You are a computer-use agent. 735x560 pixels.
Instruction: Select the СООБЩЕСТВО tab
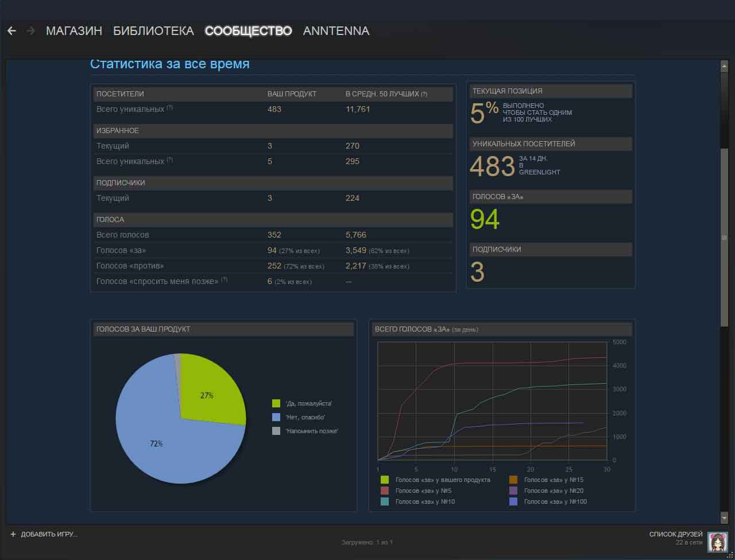pyautogui.click(x=248, y=31)
